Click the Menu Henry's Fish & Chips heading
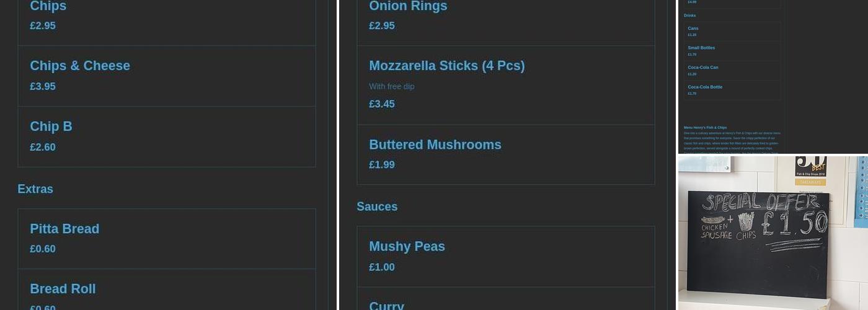The image size is (868, 310). point(705,128)
